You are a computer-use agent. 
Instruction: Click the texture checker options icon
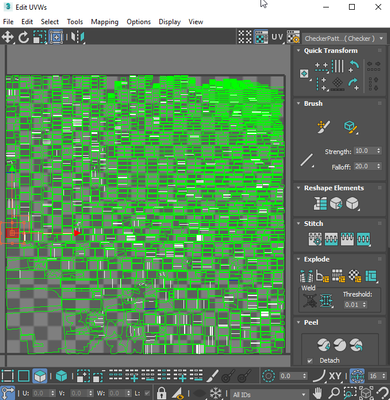coord(293,37)
